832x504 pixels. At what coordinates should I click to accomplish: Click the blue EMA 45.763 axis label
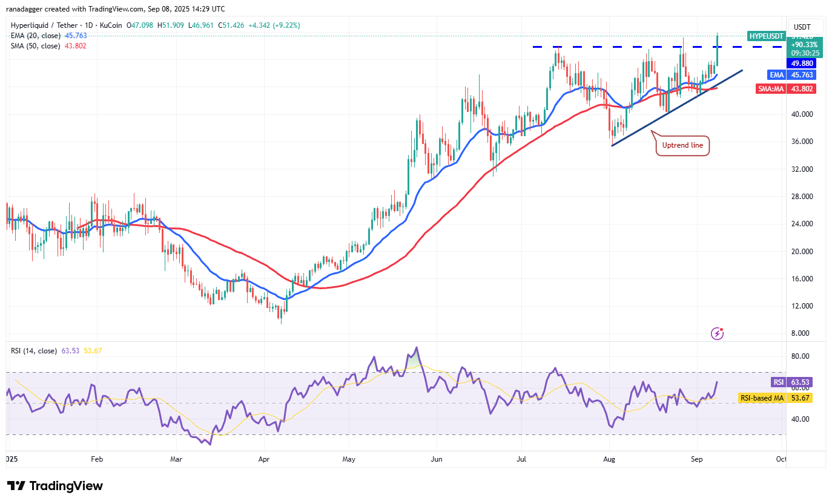click(x=793, y=74)
